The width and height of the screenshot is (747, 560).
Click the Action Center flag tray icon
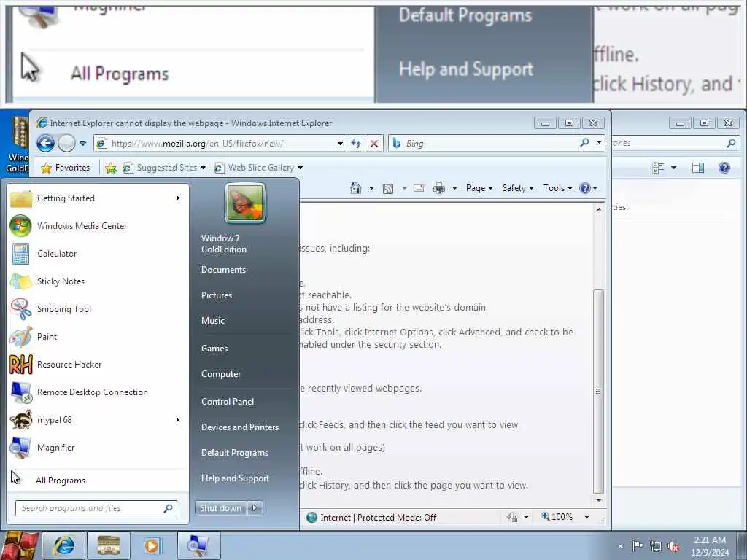[x=638, y=546]
